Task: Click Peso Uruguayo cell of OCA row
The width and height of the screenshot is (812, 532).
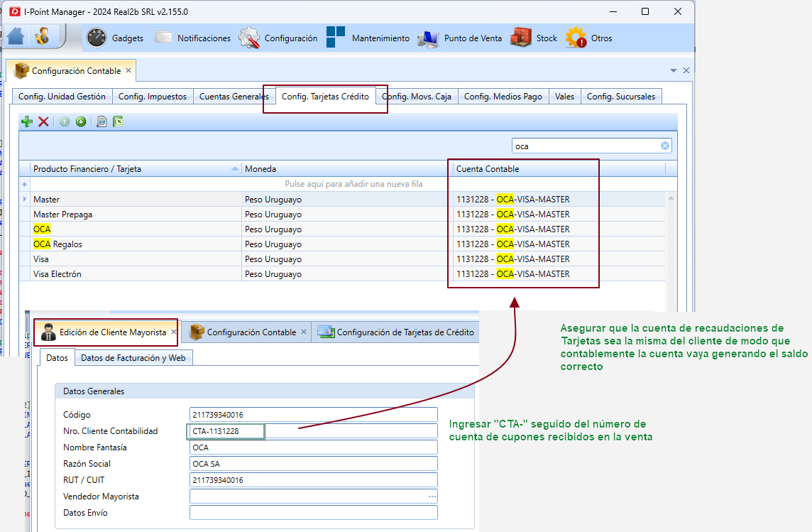Action: (x=347, y=229)
